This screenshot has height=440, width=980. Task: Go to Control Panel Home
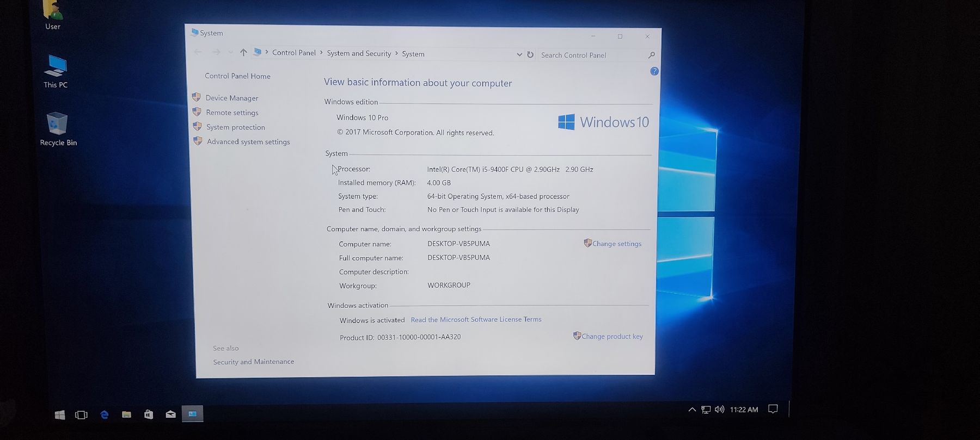click(237, 76)
